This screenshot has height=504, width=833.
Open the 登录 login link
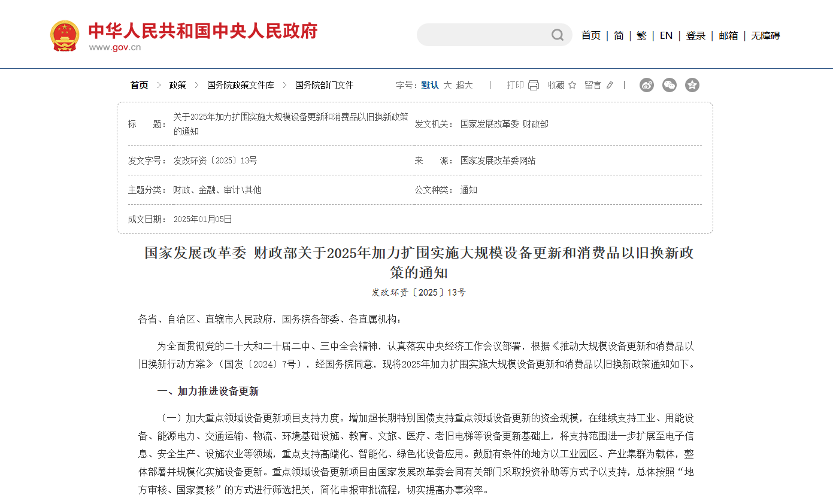tap(696, 36)
